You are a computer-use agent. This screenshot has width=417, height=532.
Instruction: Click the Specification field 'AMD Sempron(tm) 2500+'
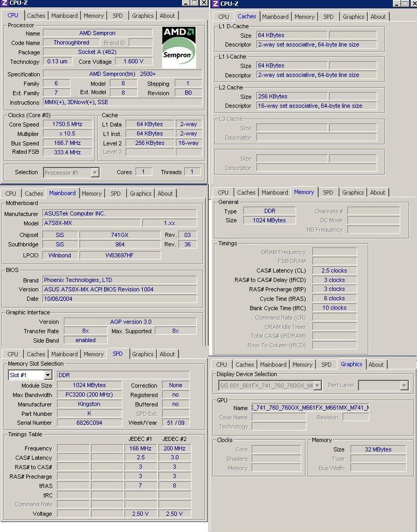(x=122, y=74)
